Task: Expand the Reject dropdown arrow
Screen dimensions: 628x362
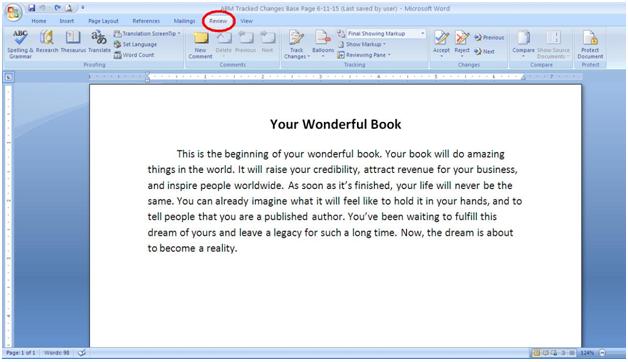Action: tap(462, 56)
